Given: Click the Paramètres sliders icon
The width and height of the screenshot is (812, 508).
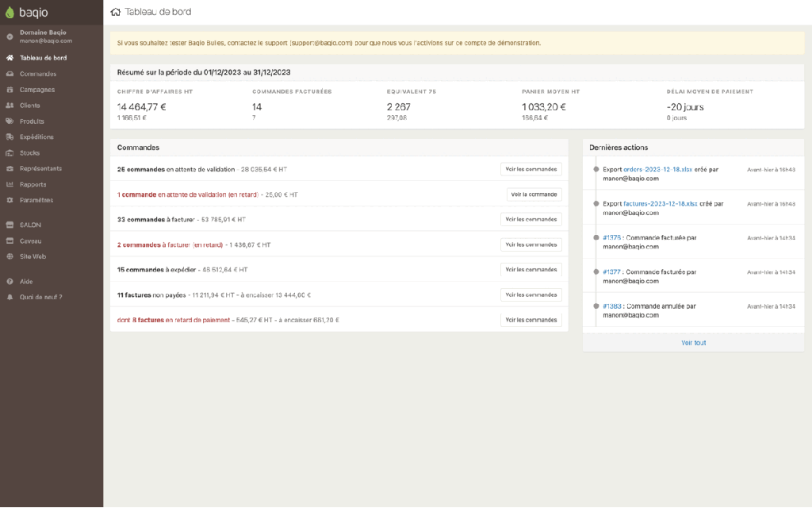Looking at the screenshot, I should coord(10,200).
